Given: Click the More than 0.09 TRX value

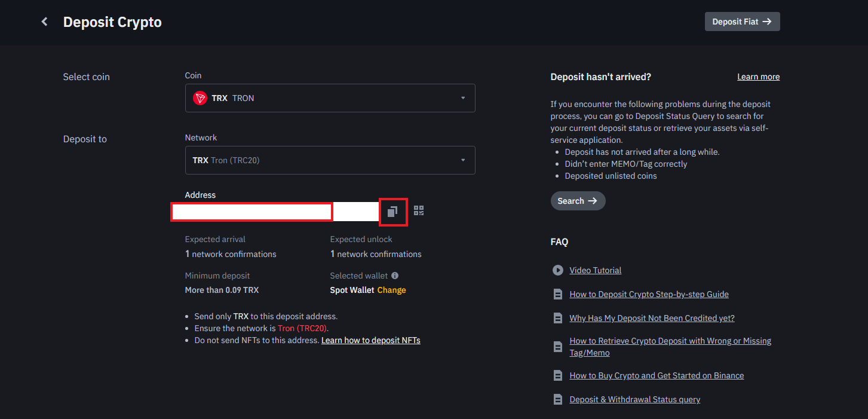Looking at the screenshot, I should coord(222,290).
